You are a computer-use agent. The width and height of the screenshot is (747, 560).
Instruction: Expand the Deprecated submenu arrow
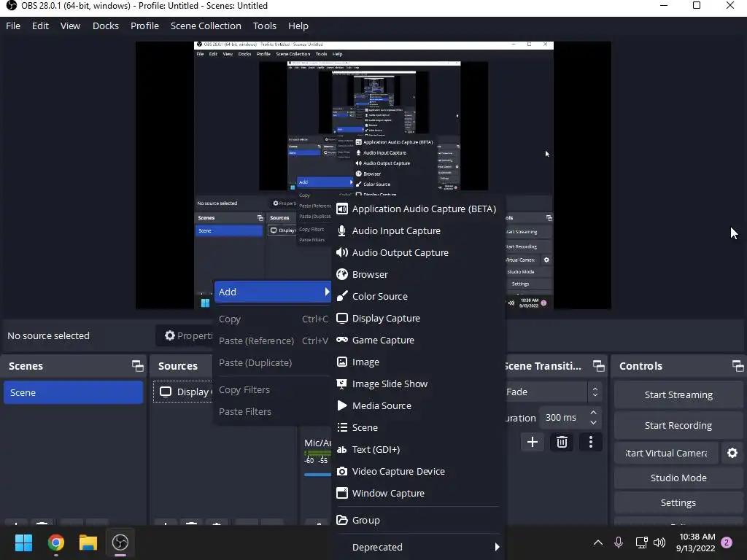[x=497, y=547]
